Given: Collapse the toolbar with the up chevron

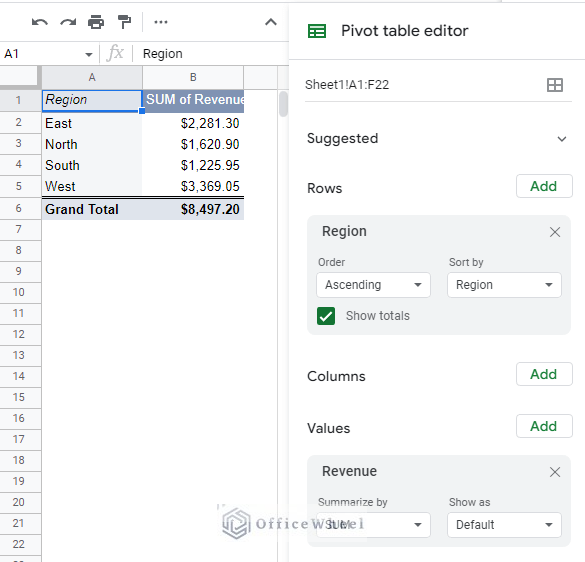Looking at the screenshot, I should 270,22.
